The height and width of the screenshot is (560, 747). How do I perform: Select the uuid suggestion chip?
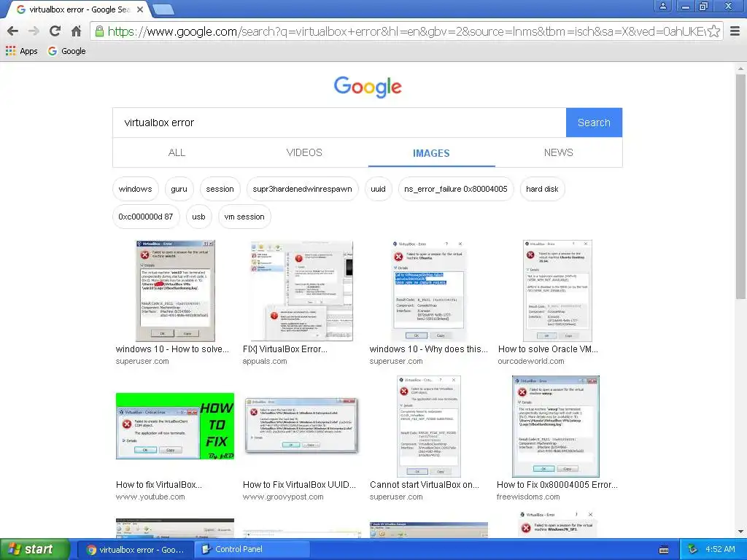click(x=379, y=189)
